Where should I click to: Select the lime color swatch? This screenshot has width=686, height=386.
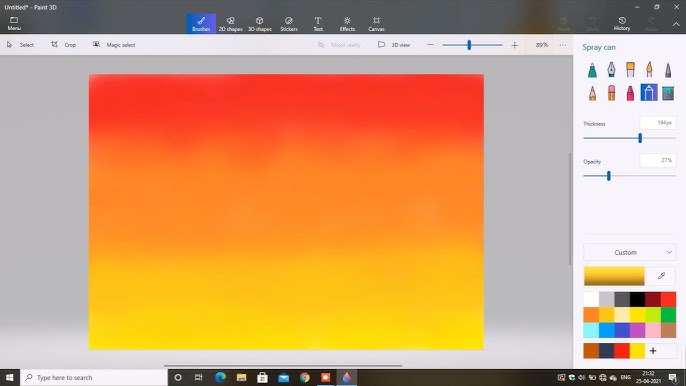pos(653,315)
